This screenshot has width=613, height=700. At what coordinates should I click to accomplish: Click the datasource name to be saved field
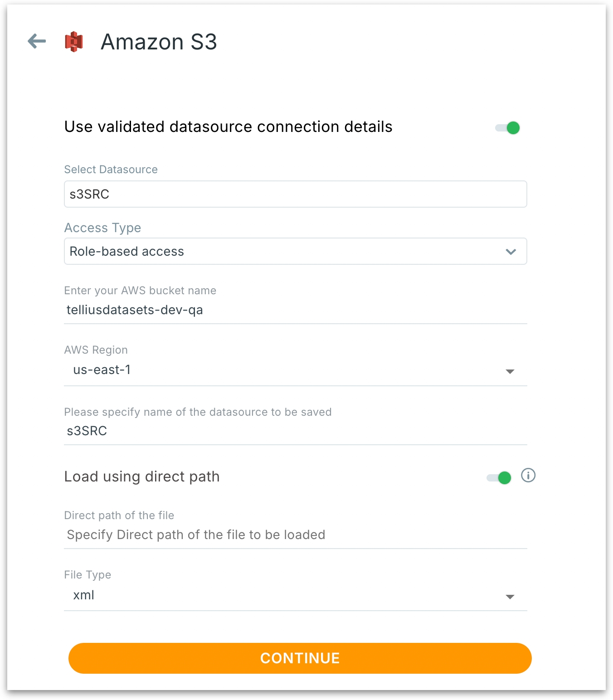[x=295, y=431]
